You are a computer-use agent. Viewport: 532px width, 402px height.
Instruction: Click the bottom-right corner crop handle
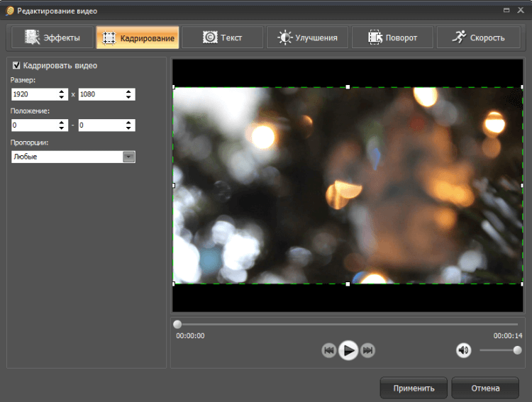(x=522, y=284)
